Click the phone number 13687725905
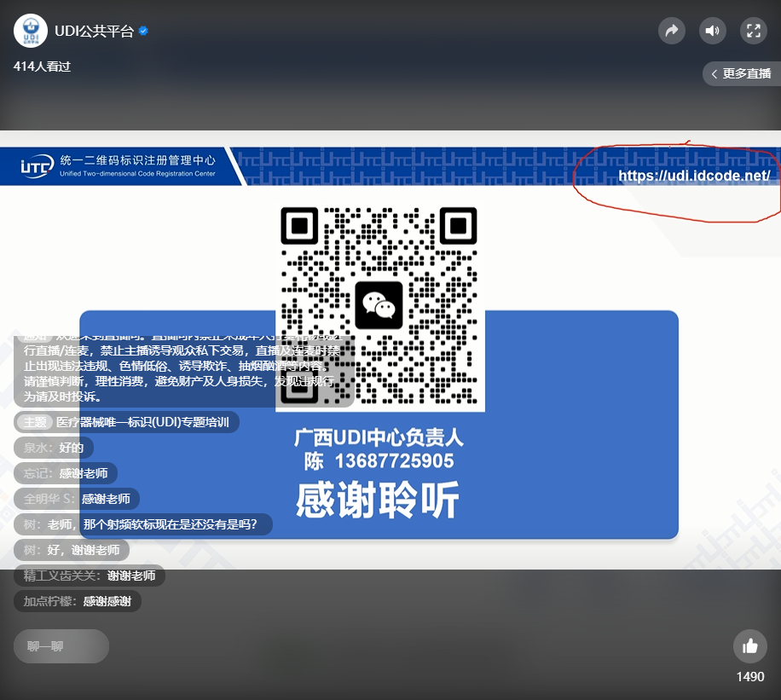 [x=395, y=461]
